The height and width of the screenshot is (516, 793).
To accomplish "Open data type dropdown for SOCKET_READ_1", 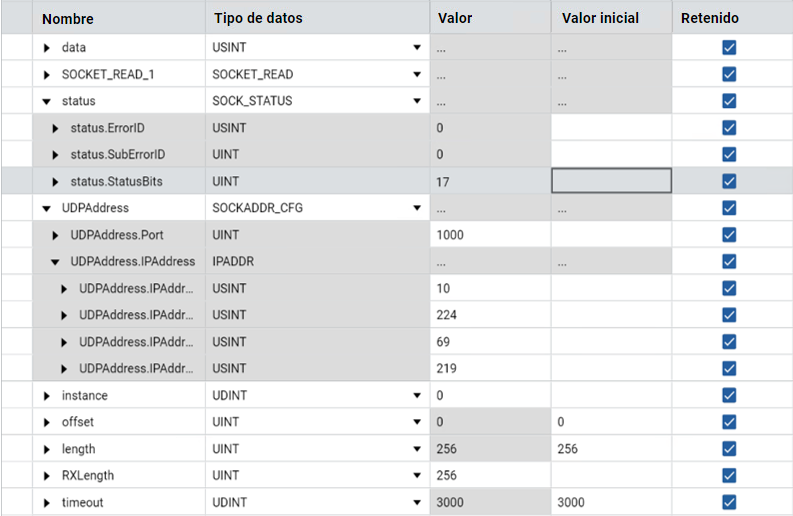I will click(416, 74).
